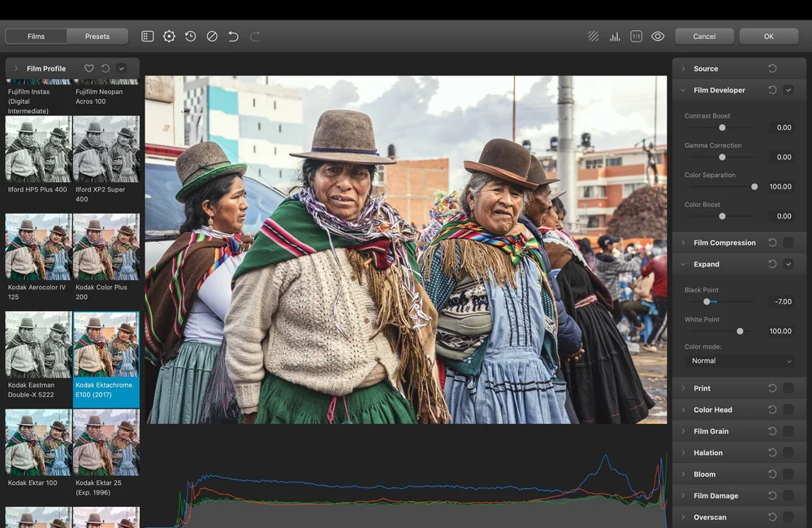Screen dimensions: 812x528
Task: Click the 1:1 zoom icon
Action: (637, 37)
